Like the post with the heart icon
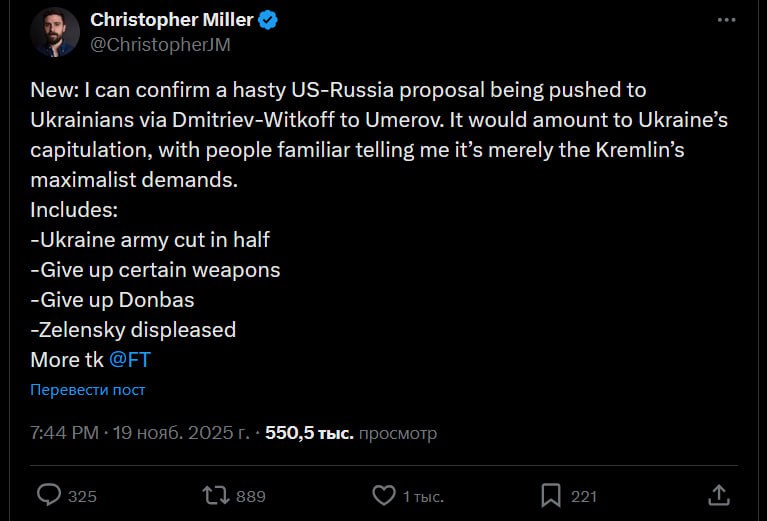Screen dimensions: 767x521 point(383,495)
